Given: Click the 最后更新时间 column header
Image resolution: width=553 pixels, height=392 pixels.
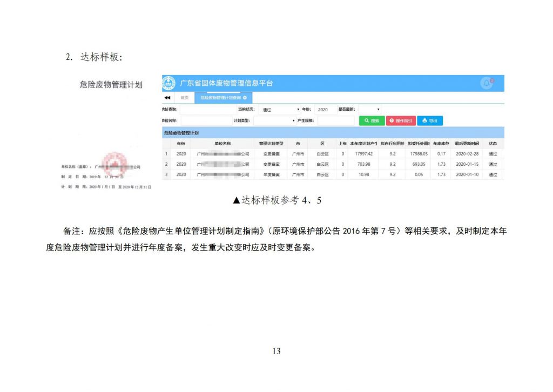Looking at the screenshot, I should [x=467, y=144].
